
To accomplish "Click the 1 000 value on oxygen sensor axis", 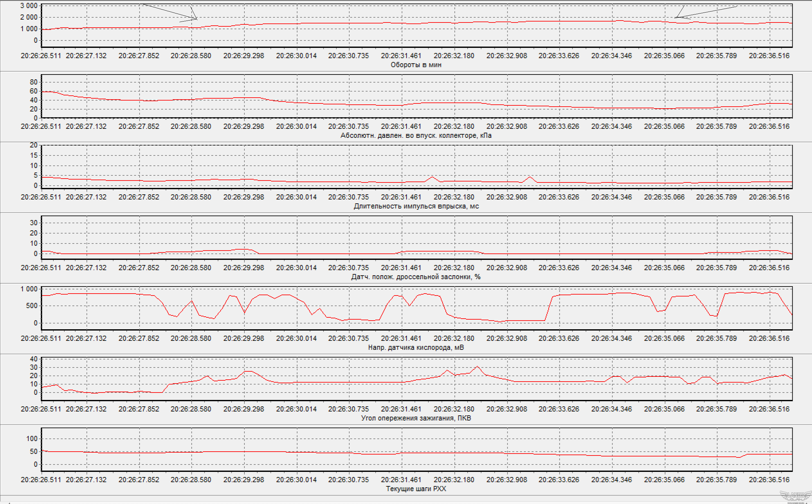I will tap(29, 289).
